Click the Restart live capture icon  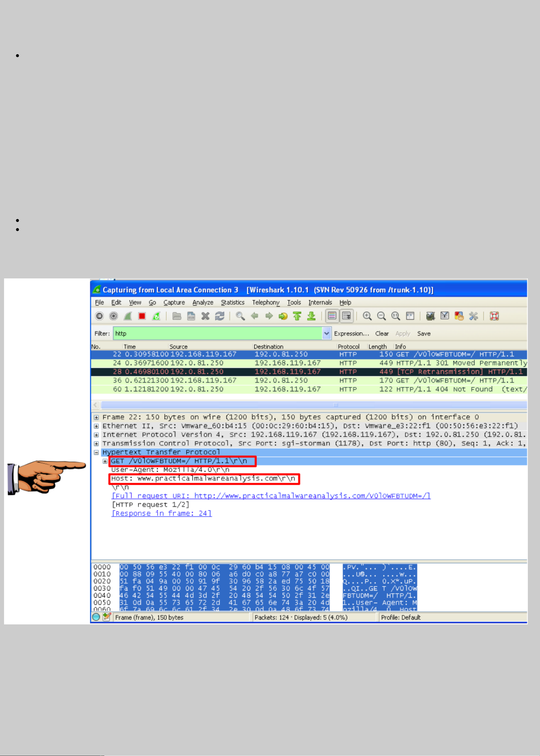(x=156, y=316)
